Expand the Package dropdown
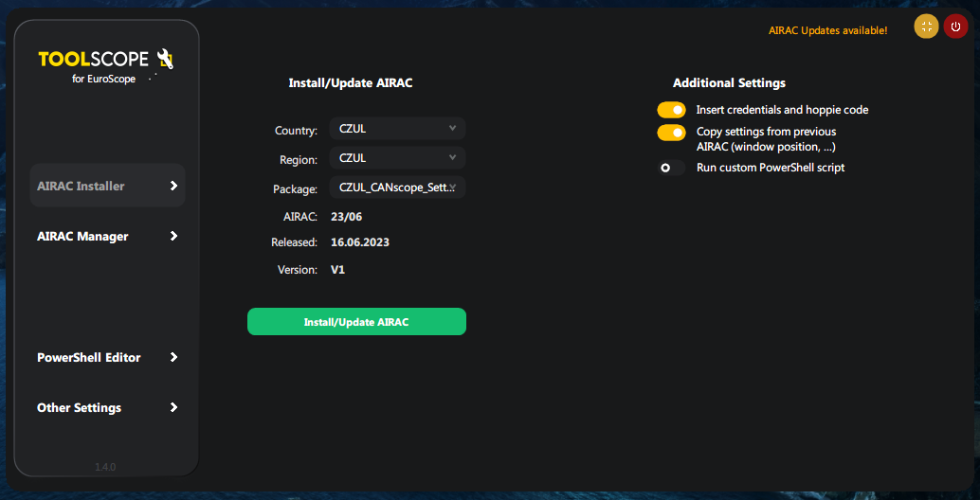Screen dimensions: 980x500 click(x=397, y=187)
